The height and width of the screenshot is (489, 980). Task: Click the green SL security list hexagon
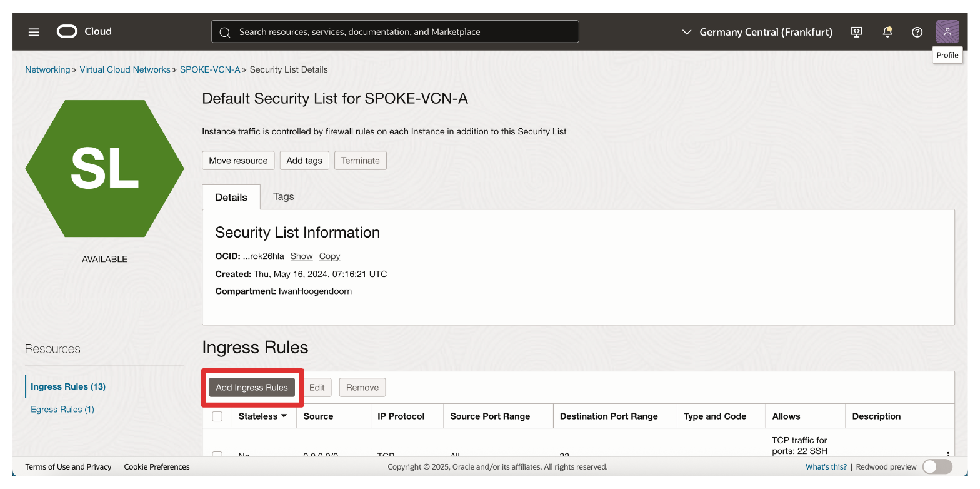(104, 168)
